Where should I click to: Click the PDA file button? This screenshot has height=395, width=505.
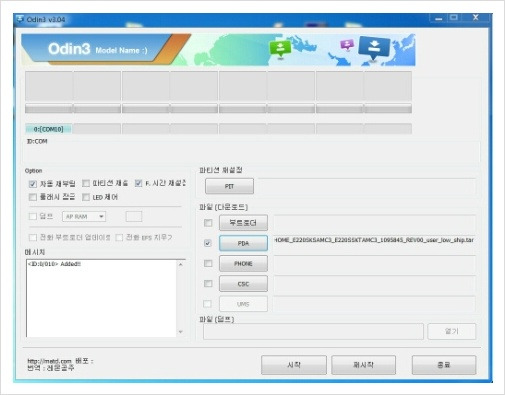(x=243, y=243)
